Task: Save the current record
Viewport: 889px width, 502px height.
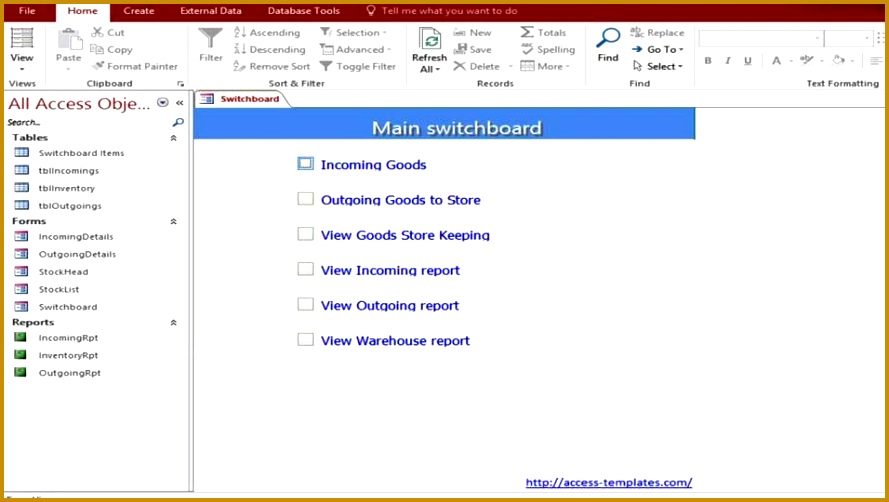Action: (472, 49)
